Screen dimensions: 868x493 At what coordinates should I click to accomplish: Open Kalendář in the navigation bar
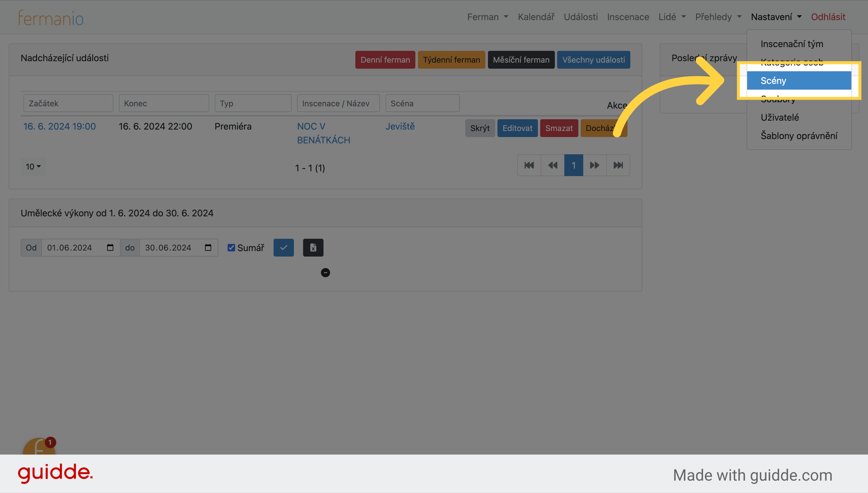click(x=536, y=17)
